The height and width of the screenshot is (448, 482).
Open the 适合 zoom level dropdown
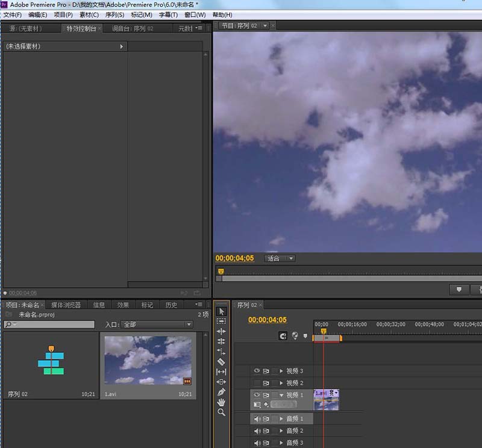[280, 258]
